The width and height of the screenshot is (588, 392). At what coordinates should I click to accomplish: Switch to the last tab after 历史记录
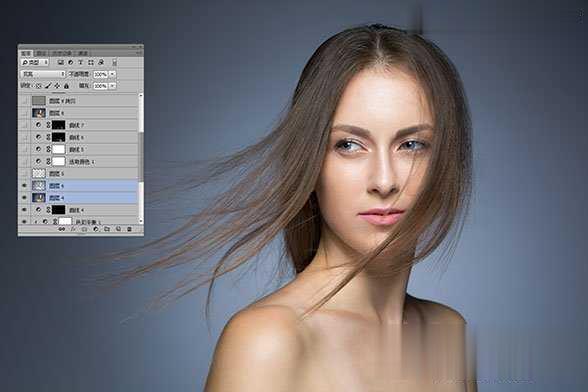(83, 53)
